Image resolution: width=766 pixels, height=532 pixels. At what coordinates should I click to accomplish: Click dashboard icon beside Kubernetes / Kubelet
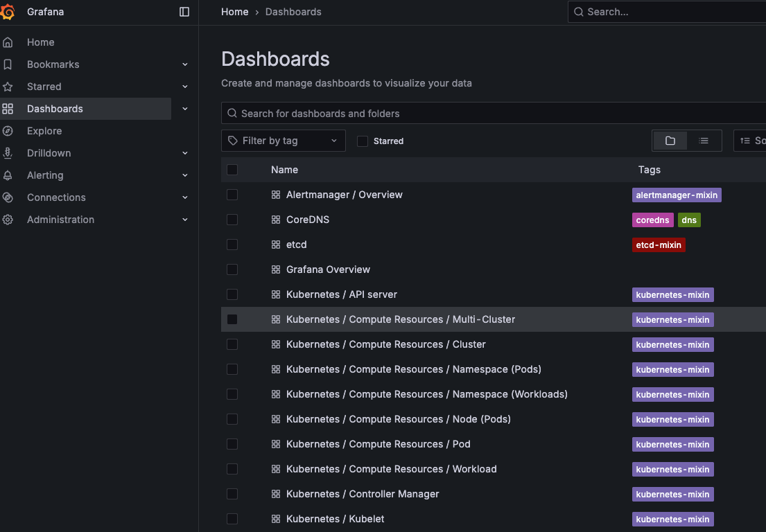[x=276, y=519]
